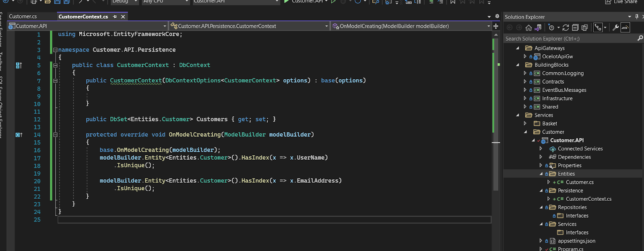644x251 pixels.
Task: Collapse the BuildingBlocks folder
Action: click(x=518, y=65)
